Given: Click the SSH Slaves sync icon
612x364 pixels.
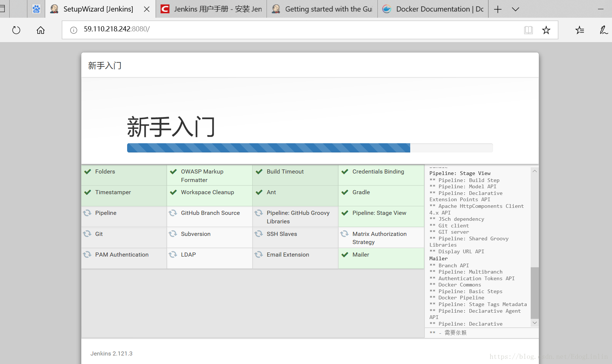Looking at the screenshot, I should tap(259, 234).
